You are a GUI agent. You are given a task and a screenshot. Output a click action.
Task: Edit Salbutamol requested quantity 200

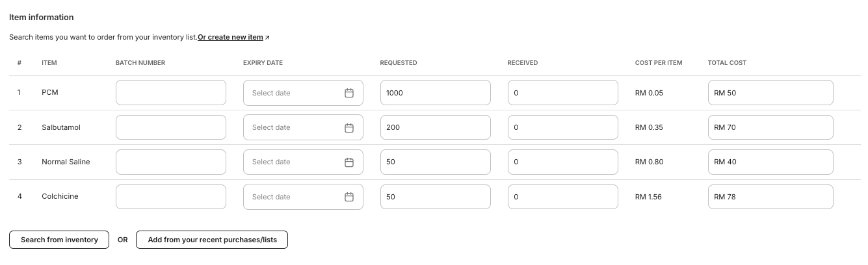(436, 127)
